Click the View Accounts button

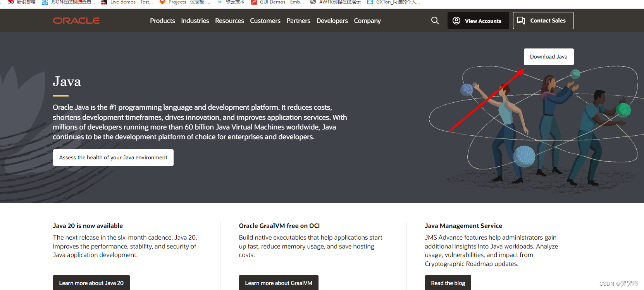point(478,21)
